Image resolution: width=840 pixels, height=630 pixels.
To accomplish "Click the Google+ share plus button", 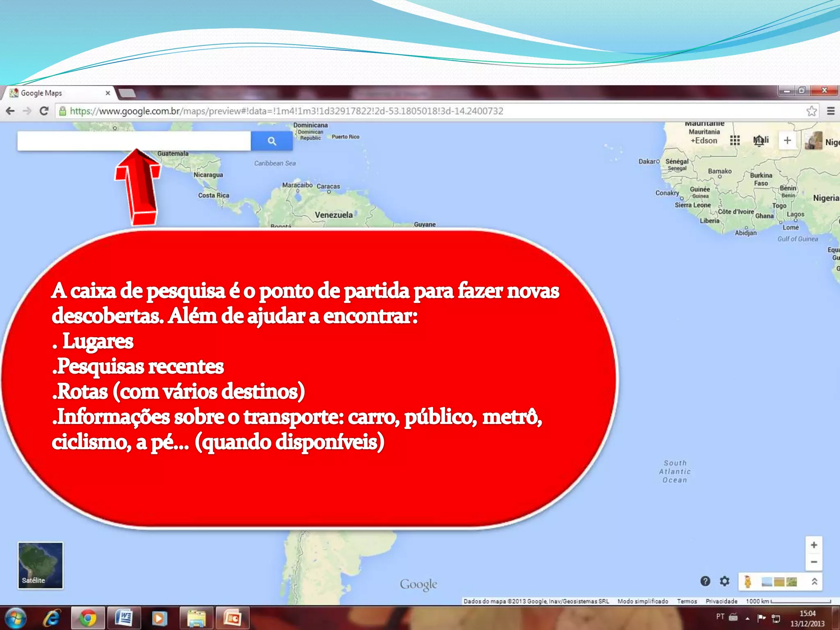I will [x=787, y=141].
